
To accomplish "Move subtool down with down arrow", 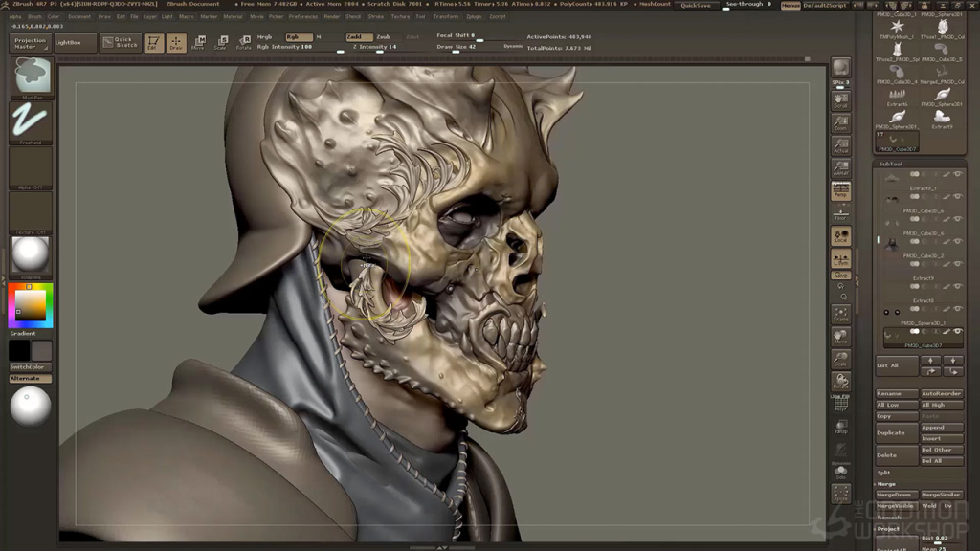I will point(952,361).
